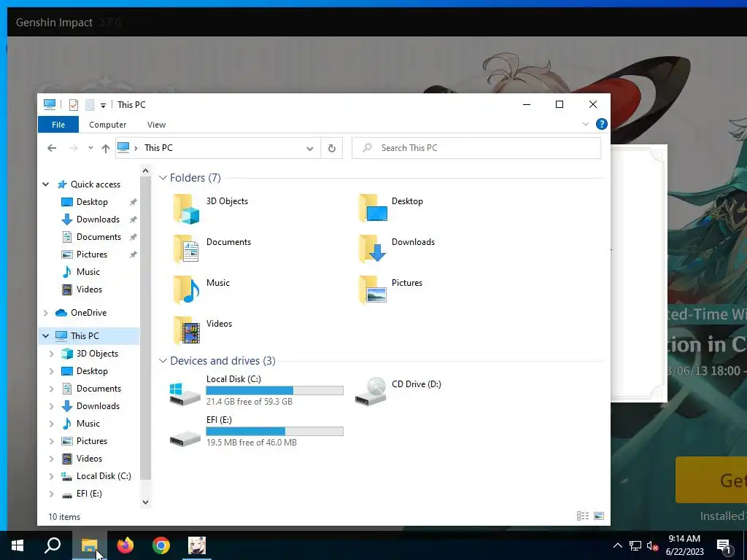Open the 3D Objects folder icon

(x=186, y=209)
